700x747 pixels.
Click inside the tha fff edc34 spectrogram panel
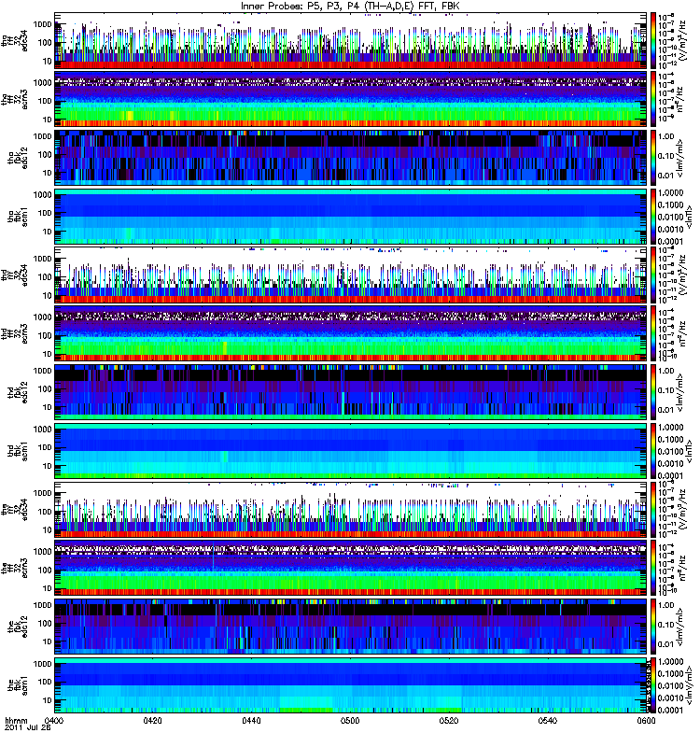pos(350,40)
